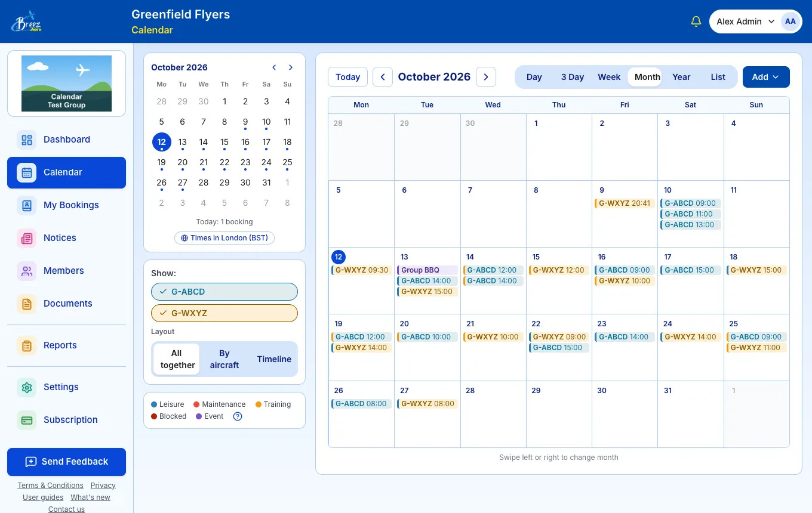The width and height of the screenshot is (812, 513).
Task: Click the Calendar Test Group thumbnail
Action: click(x=66, y=84)
